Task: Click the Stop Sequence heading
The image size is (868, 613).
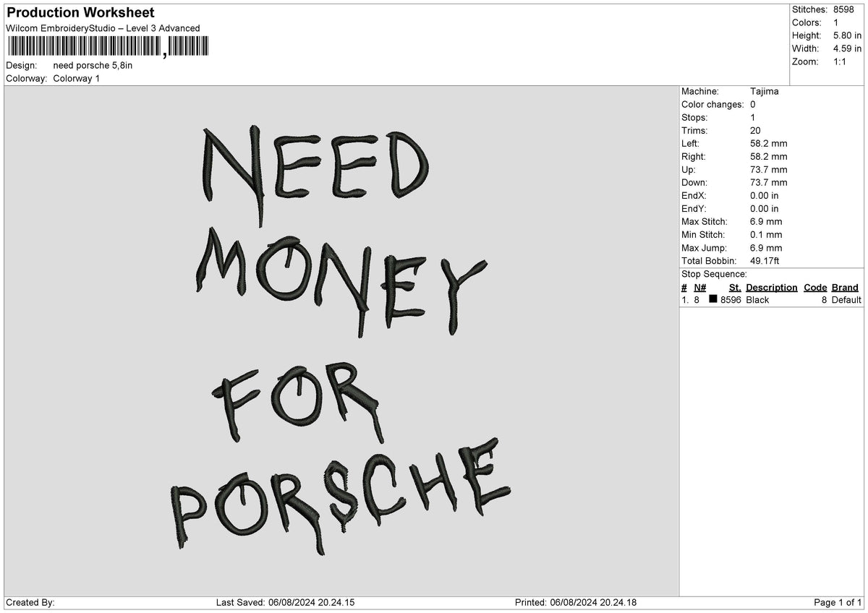Action: [714, 274]
